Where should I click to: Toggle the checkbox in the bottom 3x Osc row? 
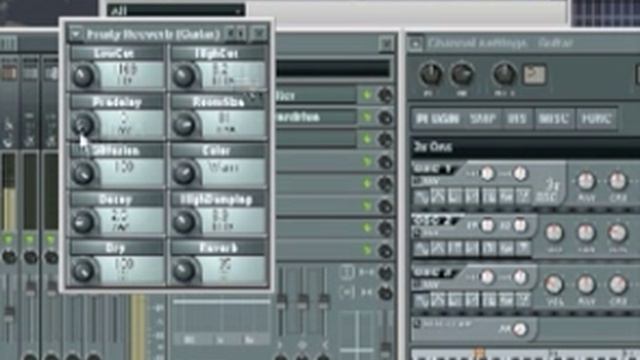pos(417,324)
